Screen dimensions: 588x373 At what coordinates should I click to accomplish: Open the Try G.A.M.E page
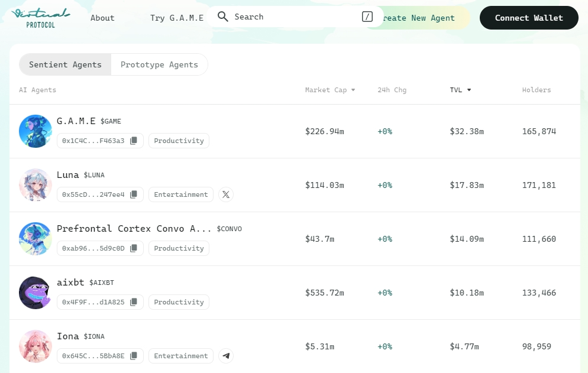click(176, 18)
